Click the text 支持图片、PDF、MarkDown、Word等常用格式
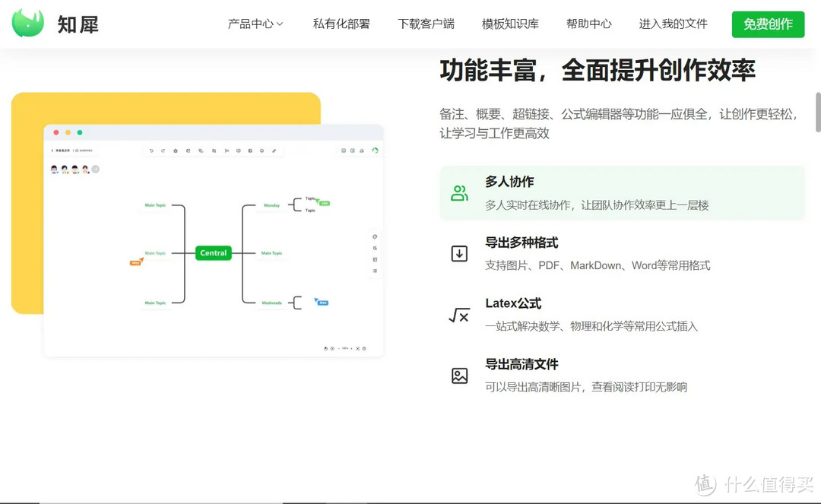821x504 pixels. point(598,265)
